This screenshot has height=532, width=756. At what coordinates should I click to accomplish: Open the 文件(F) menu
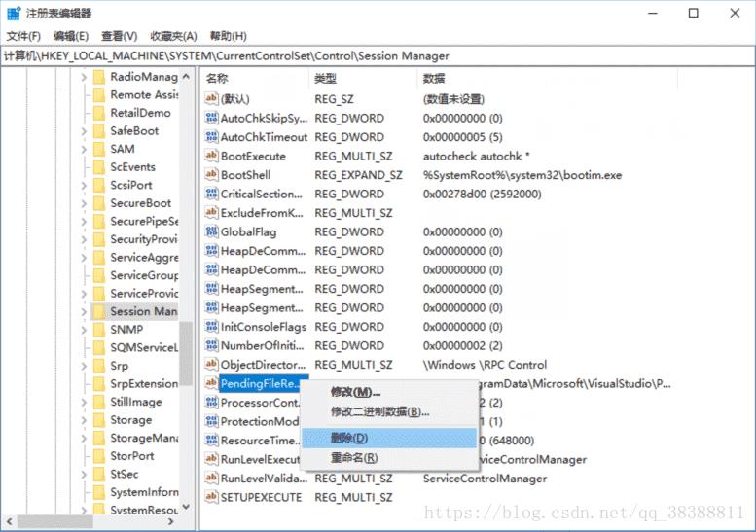[22, 36]
